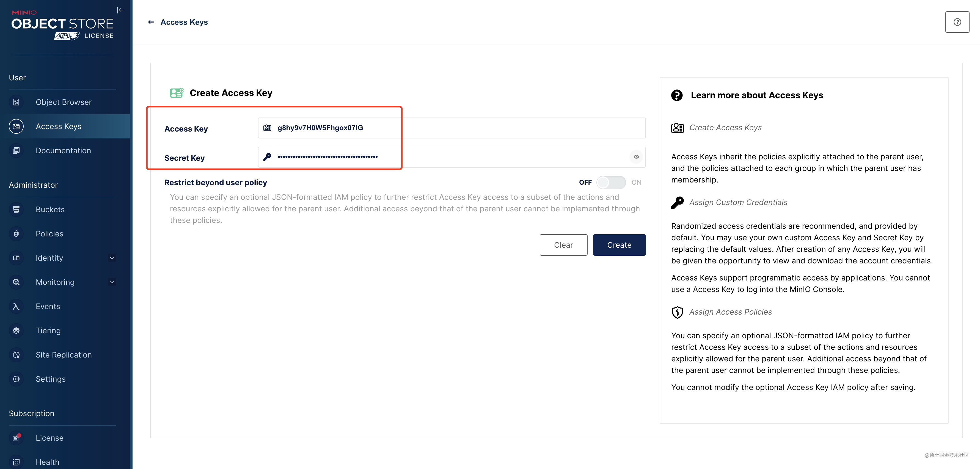Screen dimensions: 980x469
Task: Collapse the sidebar with the arrow icon
Action: click(x=120, y=10)
